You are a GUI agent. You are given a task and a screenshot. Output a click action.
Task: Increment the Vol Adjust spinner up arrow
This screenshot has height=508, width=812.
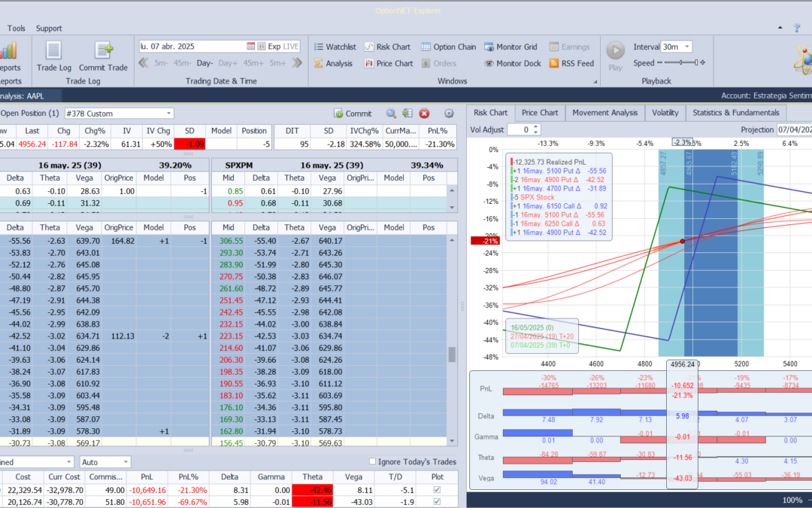pyautogui.click(x=536, y=126)
